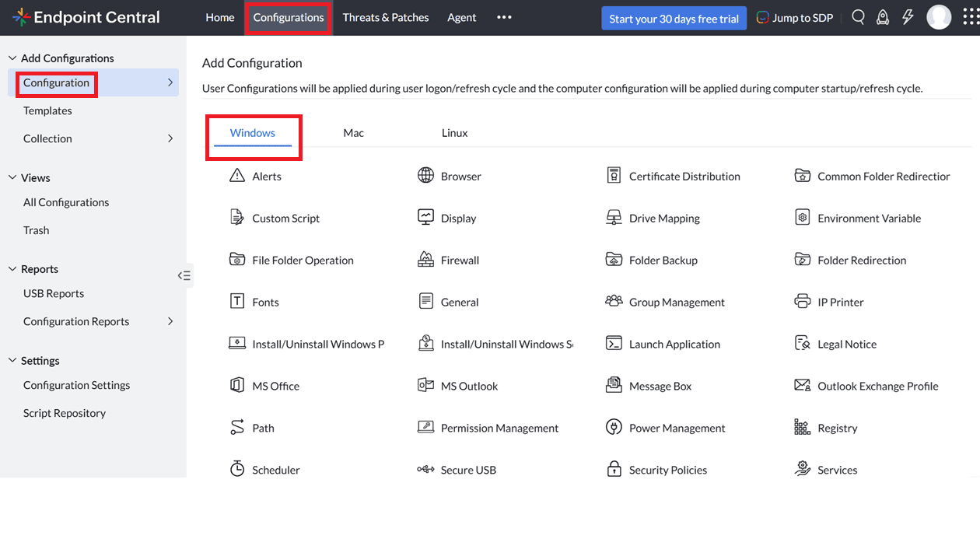Image resolution: width=980 pixels, height=560 pixels.
Task: Open the more menu ellipsis in navbar
Action: (x=504, y=17)
